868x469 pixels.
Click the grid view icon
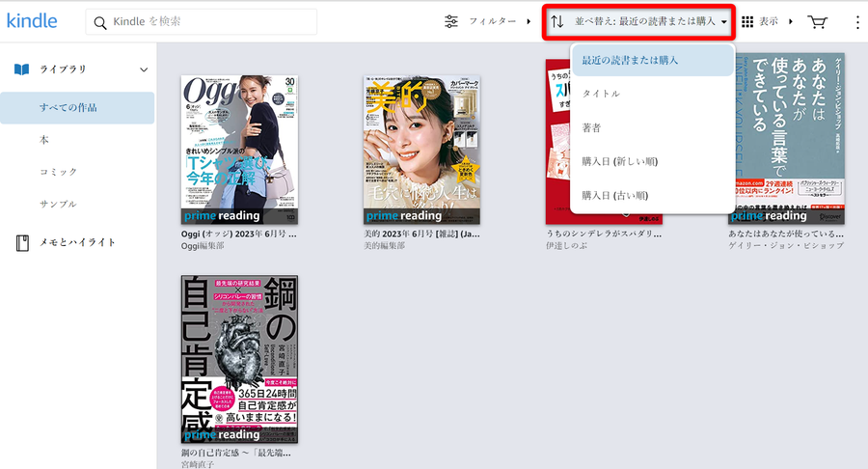tap(747, 21)
